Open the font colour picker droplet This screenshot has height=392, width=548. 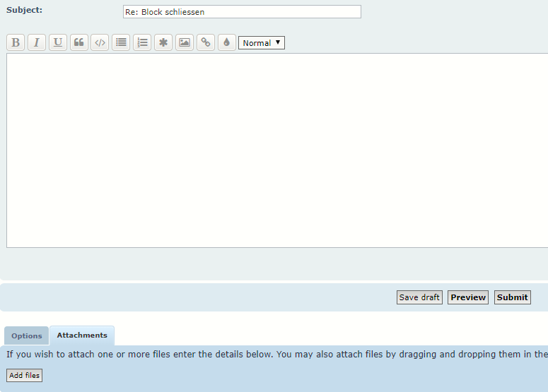click(x=226, y=42)
